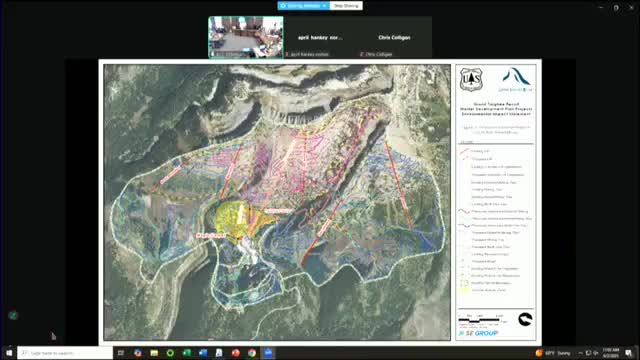Open the clock and date in taskbar
Viewport: 640px width, 360px height.
click(611, 353)
